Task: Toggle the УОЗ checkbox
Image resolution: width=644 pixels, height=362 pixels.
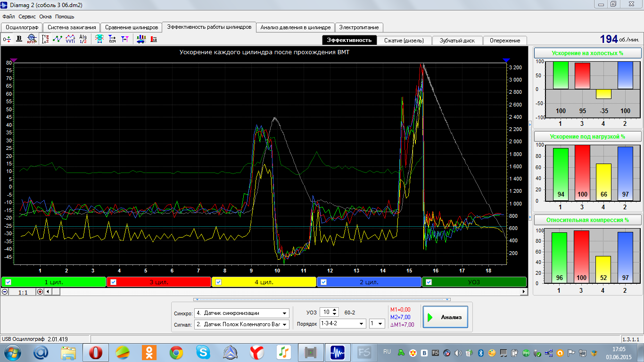Action: (429, 282)
